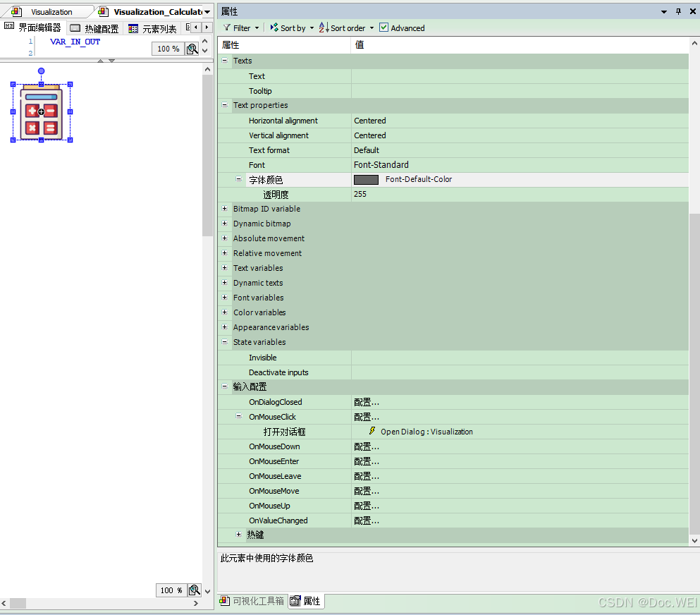The height and width of the screenshot is (615, 700).
Task: Click the zoom magnifier icon at the bottom of the editor
Action: 194,590
